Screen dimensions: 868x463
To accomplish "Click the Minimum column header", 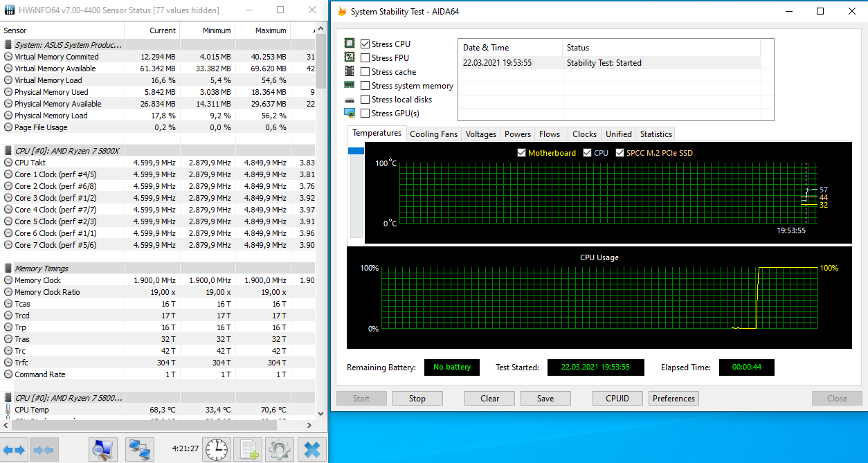I will tap(208, 30).
